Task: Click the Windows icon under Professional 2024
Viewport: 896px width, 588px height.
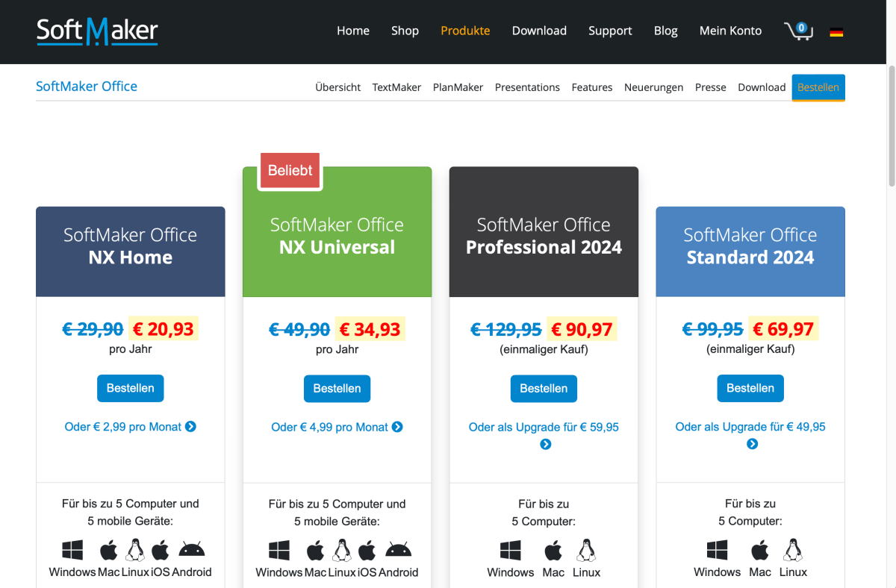Action: point(511,551)
